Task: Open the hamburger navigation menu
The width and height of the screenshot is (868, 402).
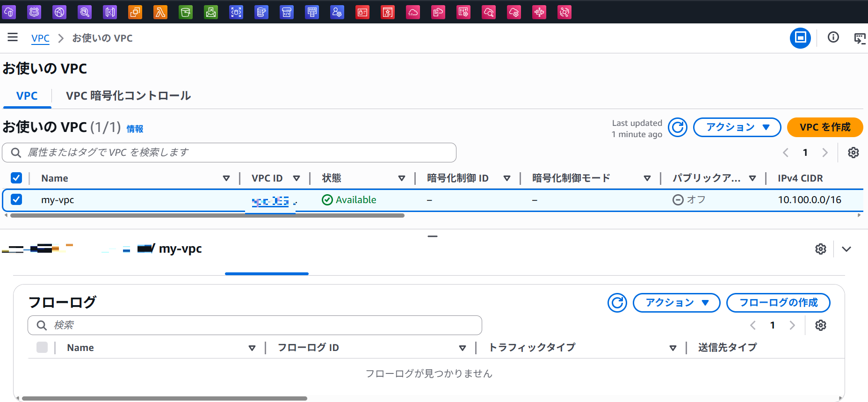Action: click(x=13, y=37)
